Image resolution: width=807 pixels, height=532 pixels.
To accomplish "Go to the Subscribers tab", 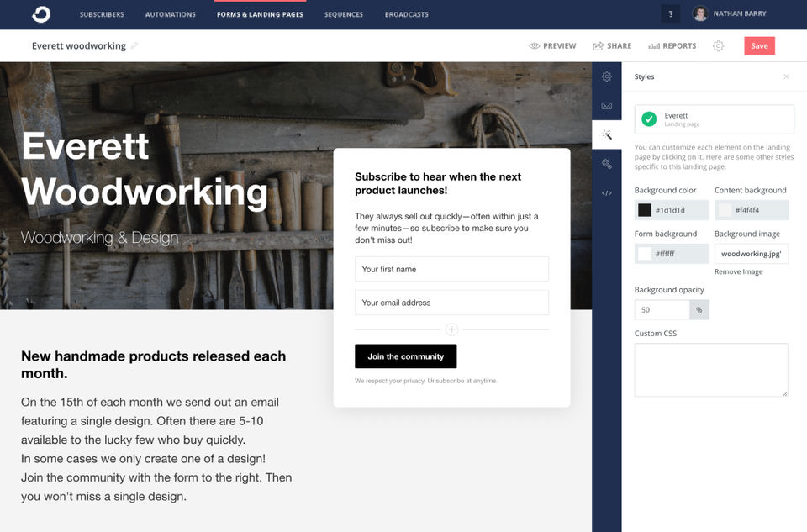I will click(x=102, y=14).
